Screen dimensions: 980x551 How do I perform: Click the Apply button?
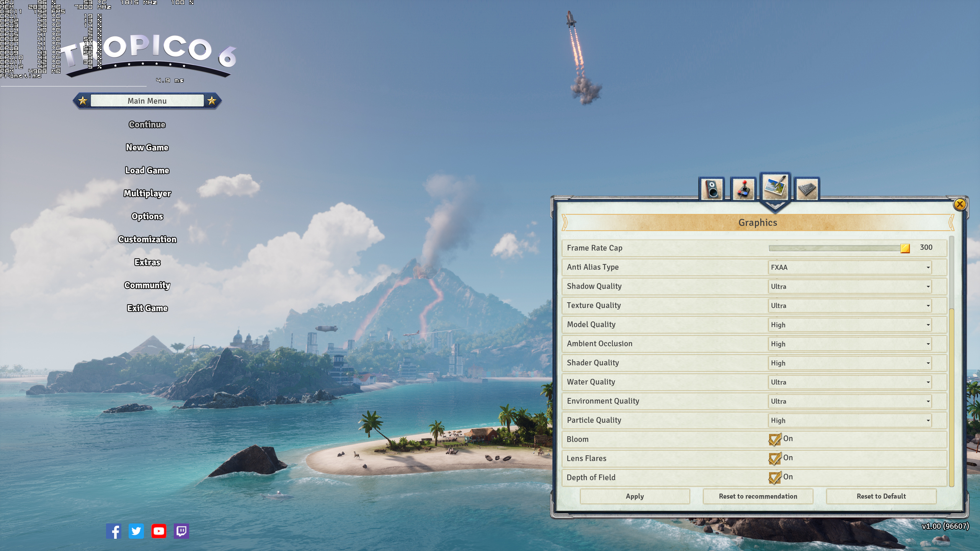[635, 496]
